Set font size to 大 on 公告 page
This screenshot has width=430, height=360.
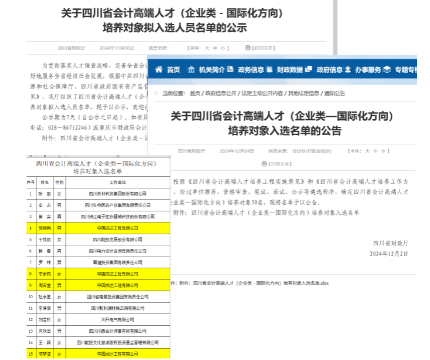pyautogui.click(x=367, y=151)
